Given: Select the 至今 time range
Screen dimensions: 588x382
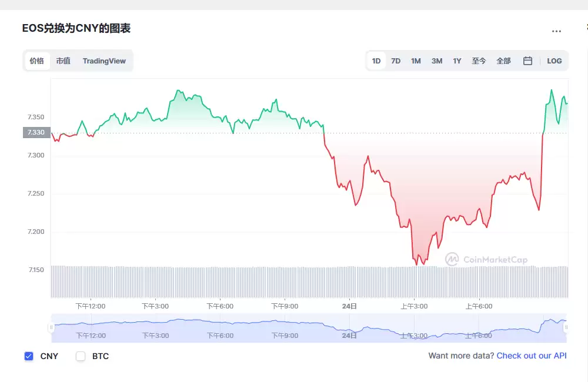Looking at the screenshot, I should [x=479, y=61].
